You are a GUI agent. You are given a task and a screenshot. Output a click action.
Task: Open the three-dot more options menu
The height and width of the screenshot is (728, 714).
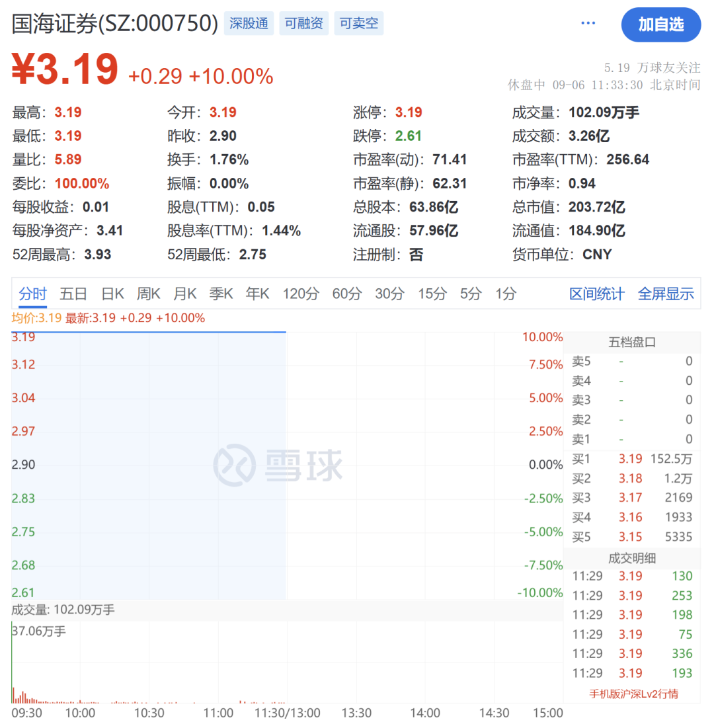pos(588,24)
